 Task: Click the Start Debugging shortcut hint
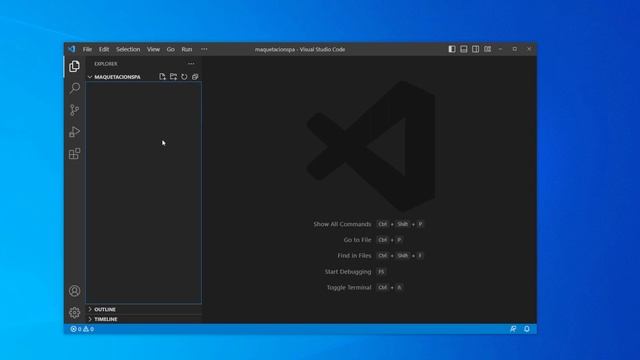(x=355, y=271)
